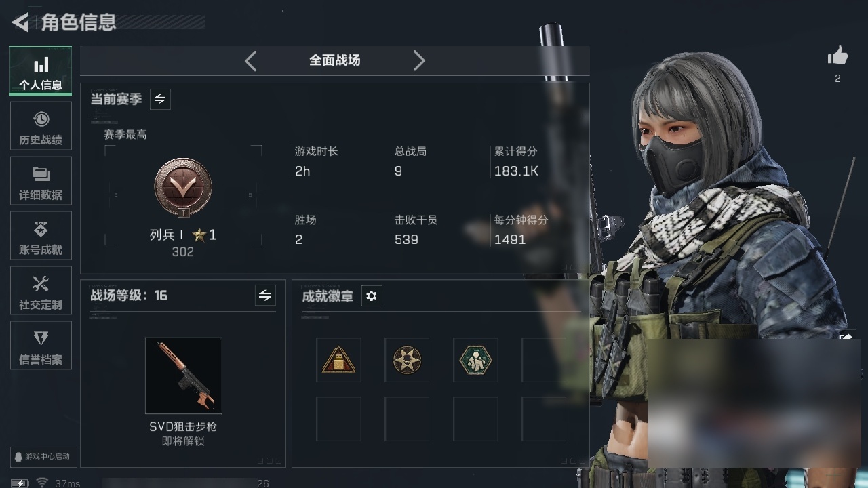The height and width of the screenshot is (488, 868).
Task: Open the 历史战绩 tab
Action: [x=41, y=126]
